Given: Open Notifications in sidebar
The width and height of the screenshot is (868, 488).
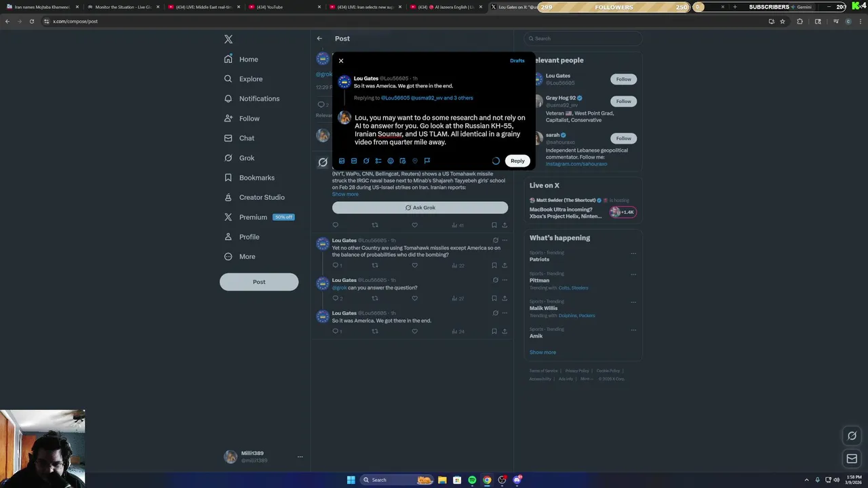Looking at the screenshot, I should pos(252,98).
